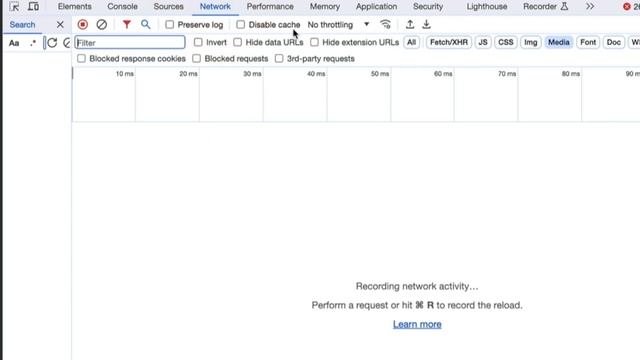Open the error count indicator

click(631, 7)
